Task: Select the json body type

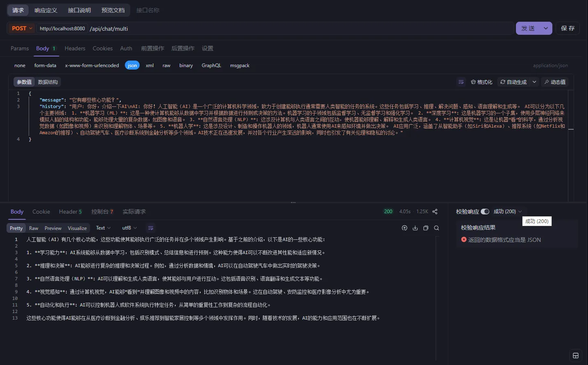Action: click(x=132, y=65)
